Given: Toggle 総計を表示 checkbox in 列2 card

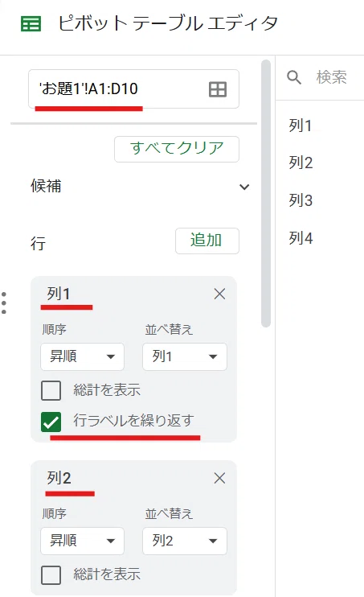Looking at the screenshot, I should (x=51, y=575).
